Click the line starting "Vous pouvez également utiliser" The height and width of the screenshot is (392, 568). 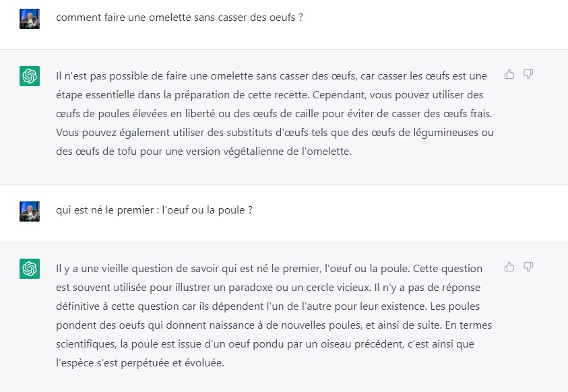coord(275,133)
